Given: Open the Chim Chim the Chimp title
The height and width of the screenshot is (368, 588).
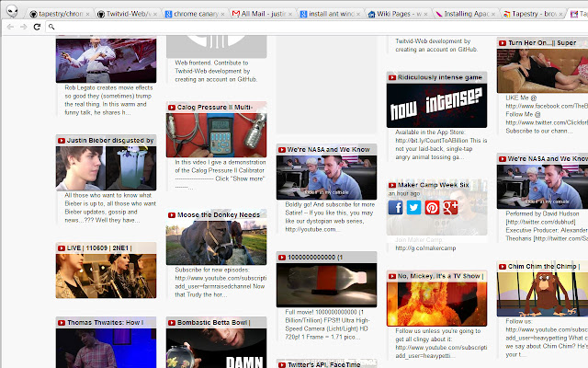Looking at the screenshot, I should pos(544,267).
